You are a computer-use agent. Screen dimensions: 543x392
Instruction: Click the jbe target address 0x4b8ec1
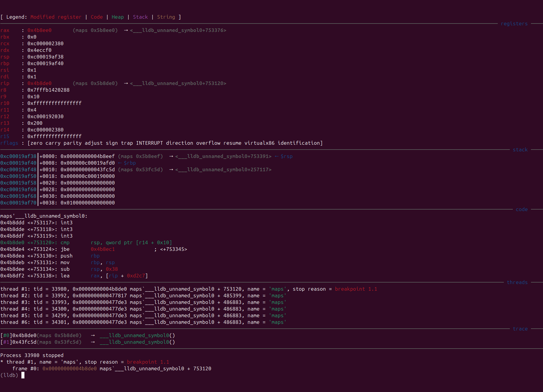(x=103, y=249)
